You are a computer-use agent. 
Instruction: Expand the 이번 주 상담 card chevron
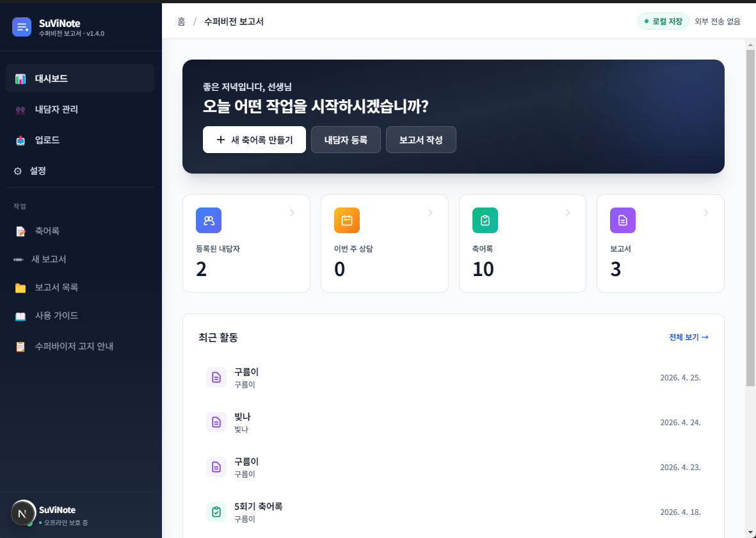430,212
